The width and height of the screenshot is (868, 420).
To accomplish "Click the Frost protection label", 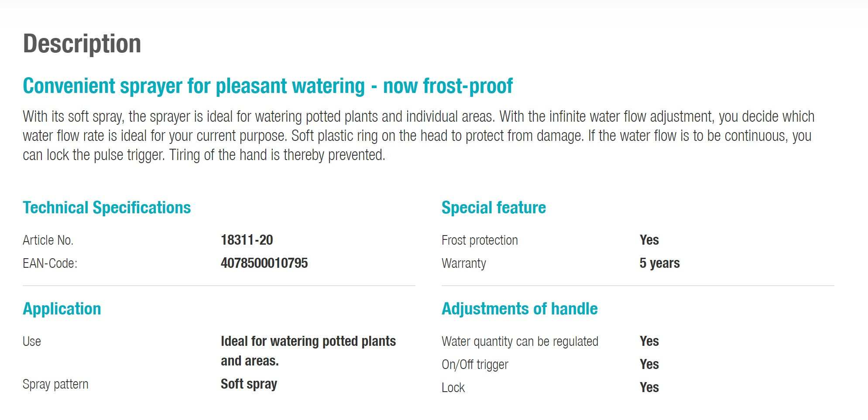I will pyautogui.click(x=480, y=240).
